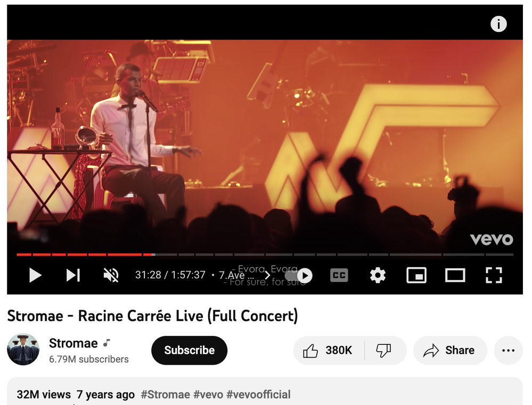
Task: Click the Play button in the player
Action: point(35,275)
